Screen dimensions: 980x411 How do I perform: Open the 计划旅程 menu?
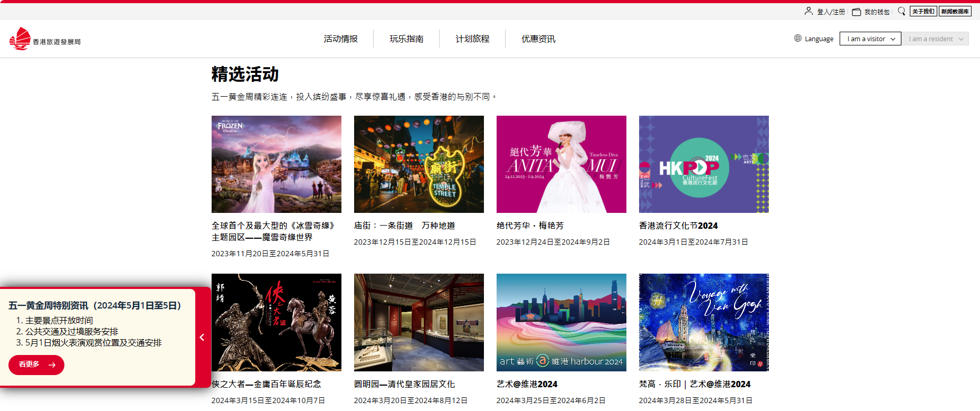click(x=472, y=39)
